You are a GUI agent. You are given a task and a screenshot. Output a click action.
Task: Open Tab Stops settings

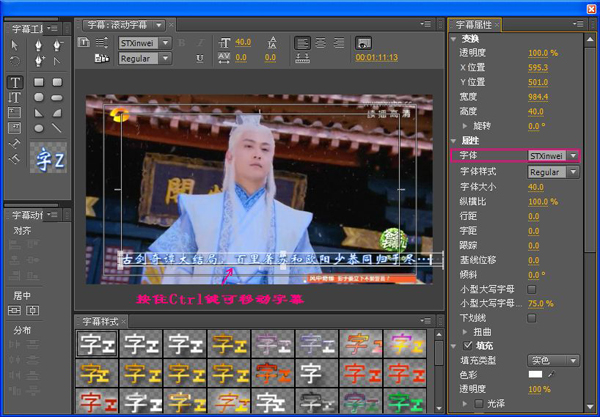pyautogui.click(x=302, y=58)
